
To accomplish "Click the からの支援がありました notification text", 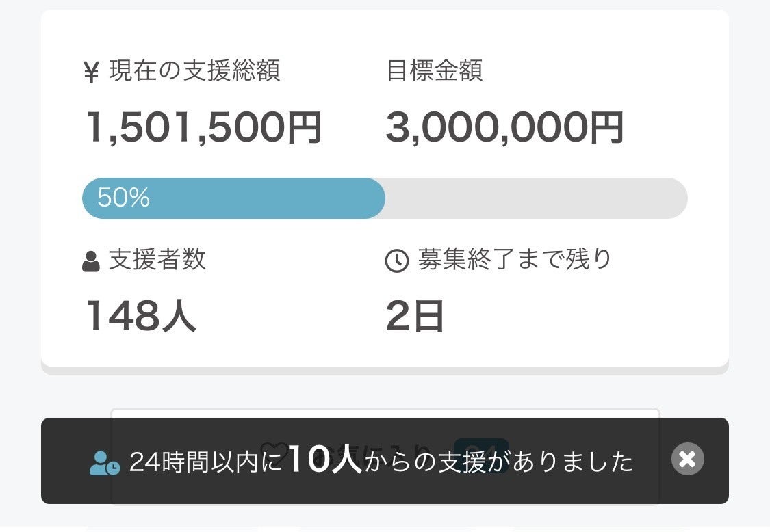I will [499, 462].
